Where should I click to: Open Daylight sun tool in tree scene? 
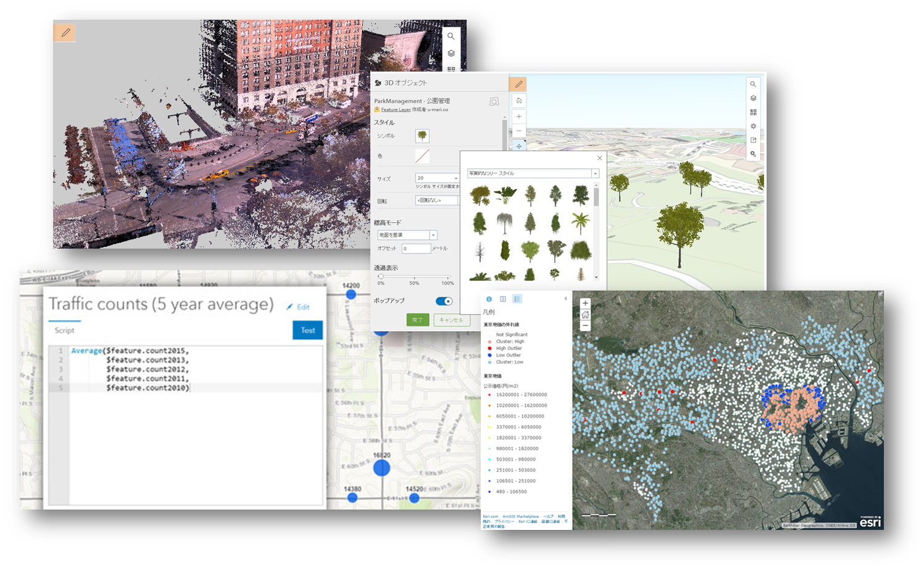(x=753, y=126)
